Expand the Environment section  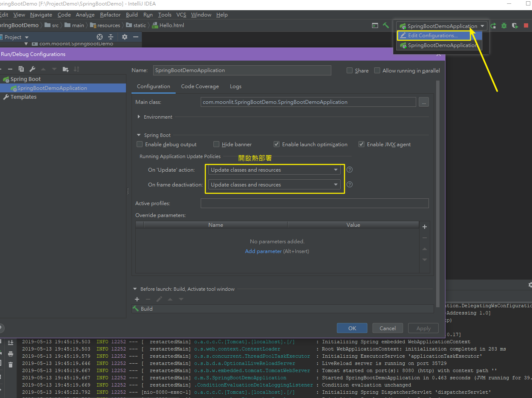click(139, 117)
